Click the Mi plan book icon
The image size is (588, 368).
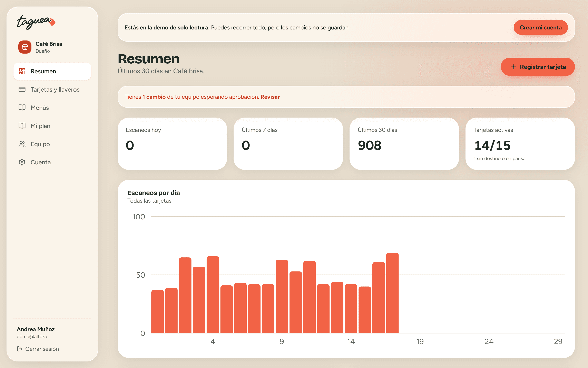[x=22, y=126]
